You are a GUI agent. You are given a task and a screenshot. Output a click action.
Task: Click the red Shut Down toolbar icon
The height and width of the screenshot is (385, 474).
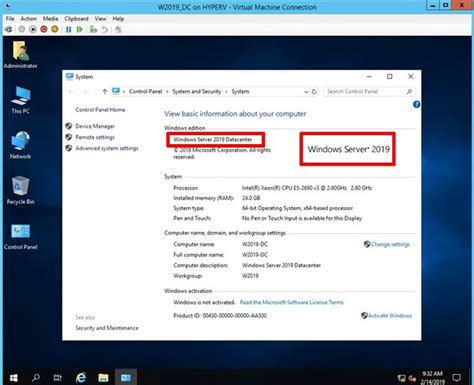coord(44,30)
